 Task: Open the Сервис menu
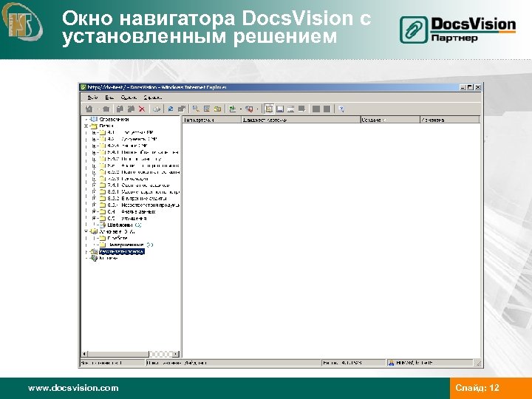129,98
